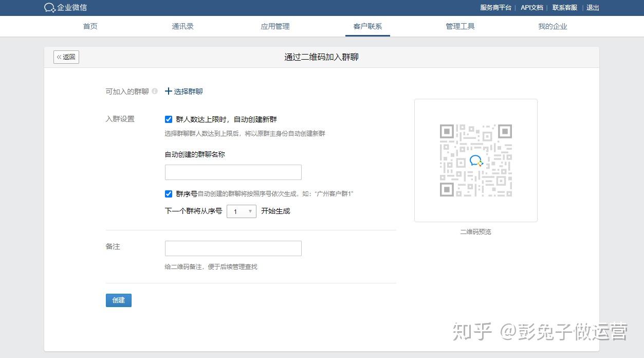
Task: Click 联系客服 link
Action: tap(565, 8)
